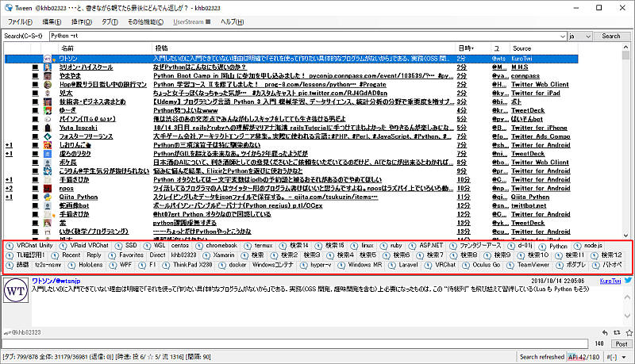
Task: Switch to the Recent tab
Action: click(x=67, y=255)
